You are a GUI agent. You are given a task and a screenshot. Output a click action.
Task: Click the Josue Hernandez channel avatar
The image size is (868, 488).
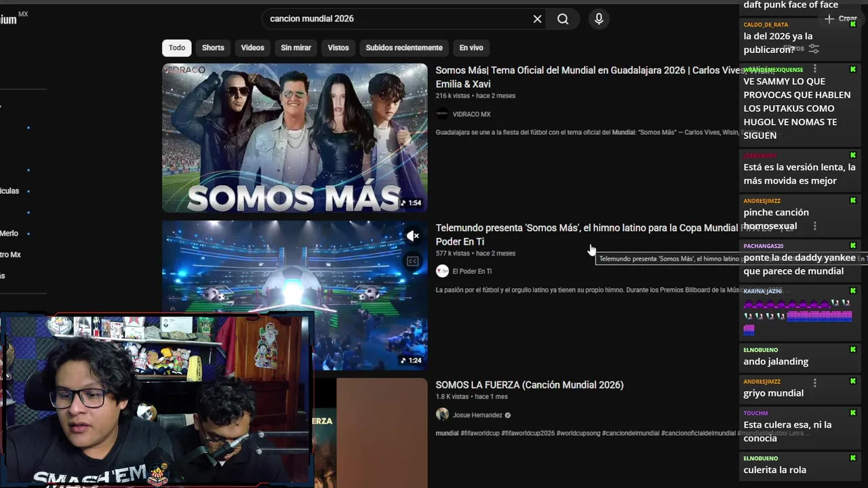[442, 414]
